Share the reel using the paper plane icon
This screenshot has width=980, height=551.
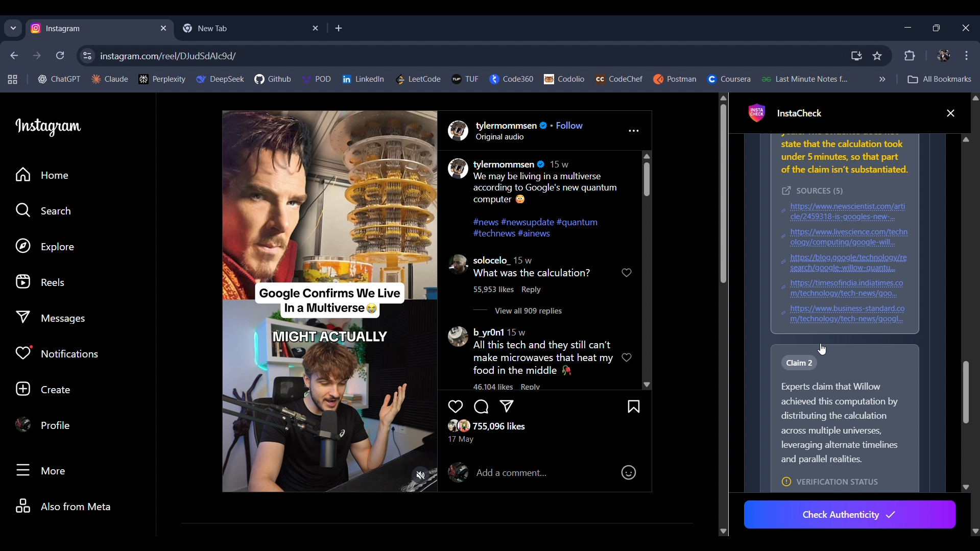(x=507, y=406)
